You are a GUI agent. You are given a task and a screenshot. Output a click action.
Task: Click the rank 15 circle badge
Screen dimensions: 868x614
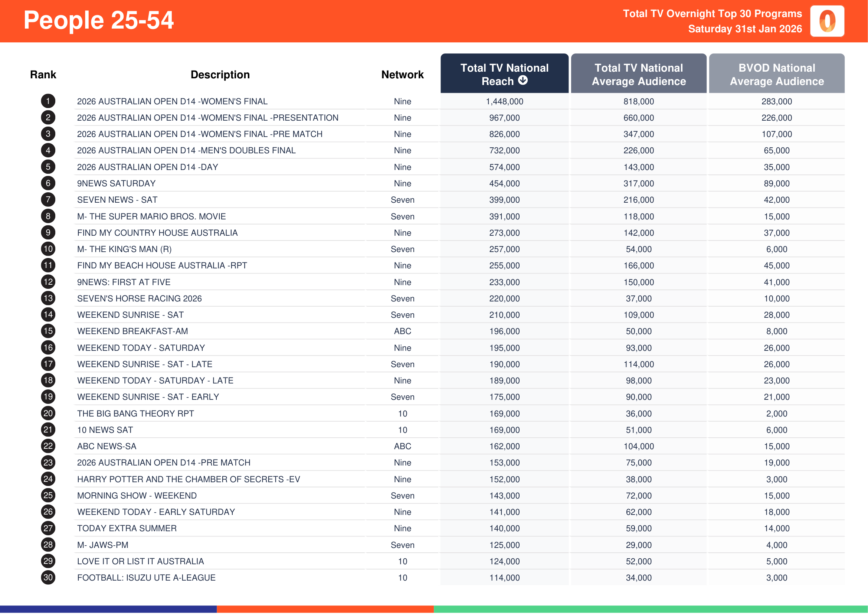click(48, 331)
